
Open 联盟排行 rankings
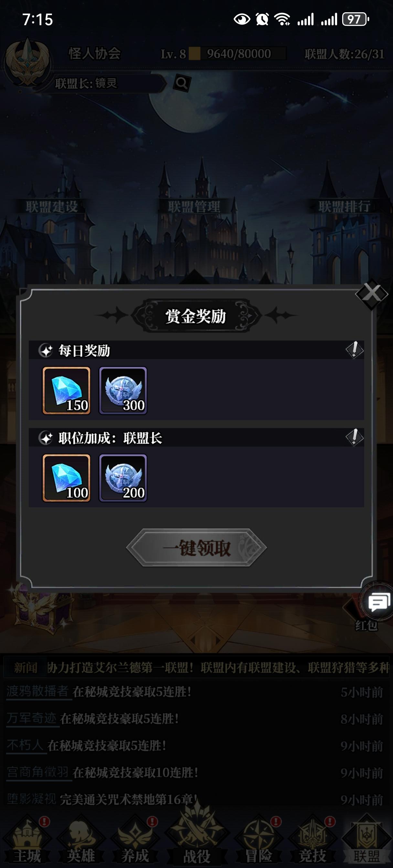click(345, 206)
